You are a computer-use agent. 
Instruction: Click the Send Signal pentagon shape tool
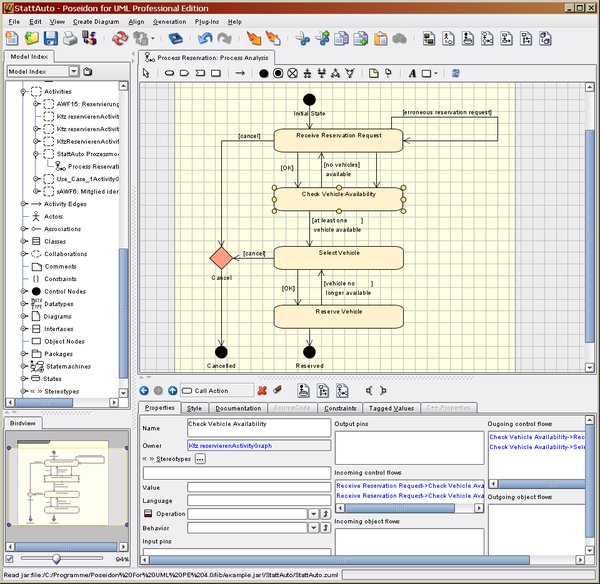184,73
